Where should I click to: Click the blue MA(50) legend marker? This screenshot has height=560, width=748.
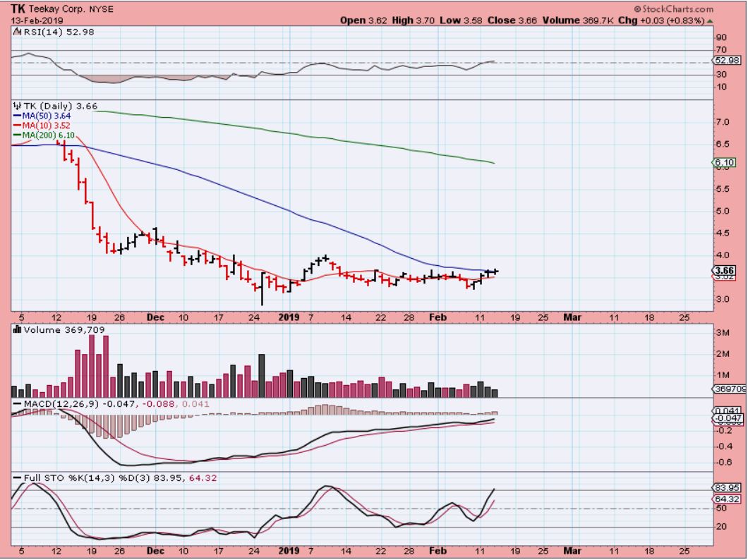[x=17, y=116]
